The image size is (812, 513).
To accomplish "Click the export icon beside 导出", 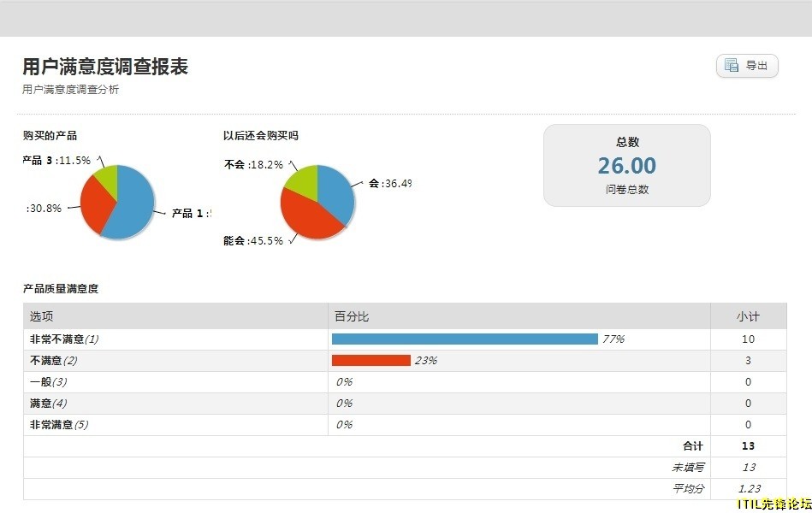I will 732,66.
